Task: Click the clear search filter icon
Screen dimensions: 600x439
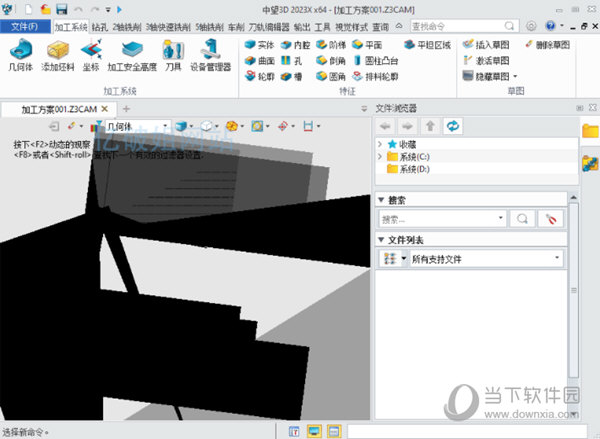Action: point(551,219)
